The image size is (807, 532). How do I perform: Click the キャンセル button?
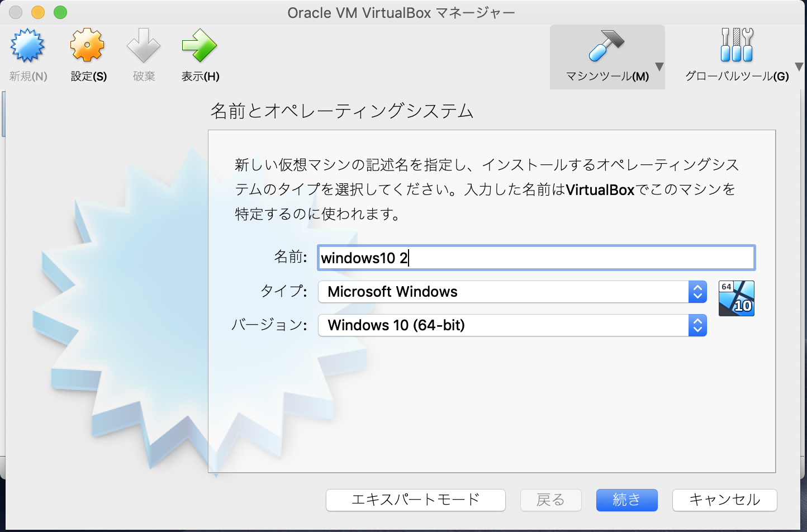click(724, 500)
